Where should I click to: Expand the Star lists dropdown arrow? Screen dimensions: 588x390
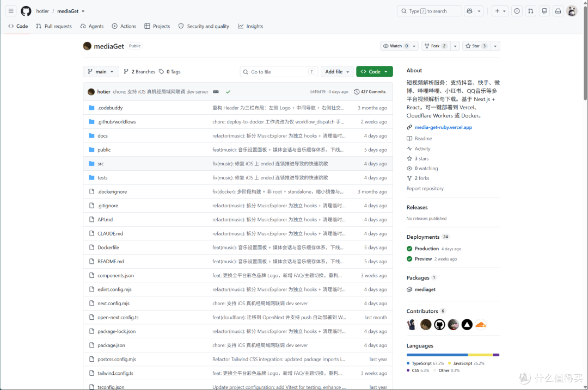point(495,46)
